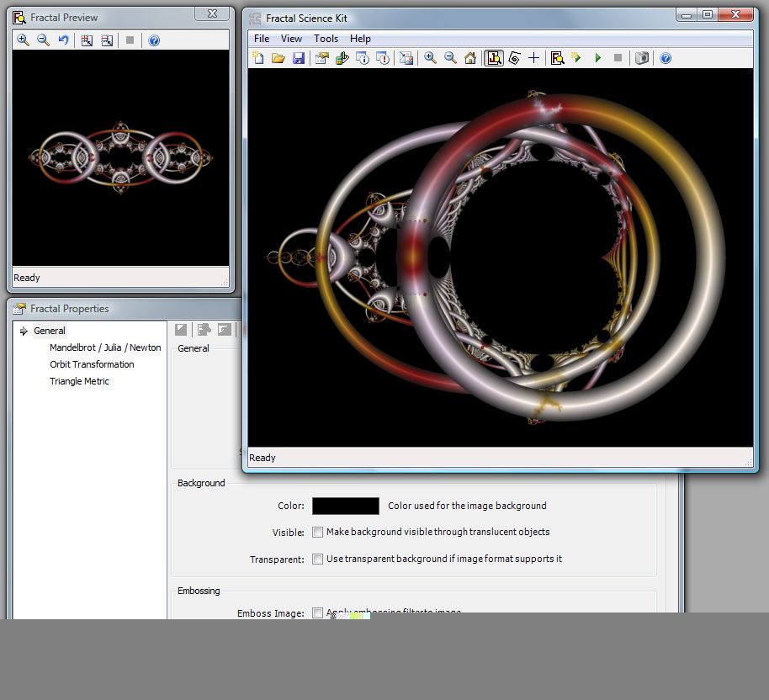The height and width of the screenshot is (700, 769).
Task: Select Mandelbrot / Julia / Newton properties page
Action: pyautogui.click(x=104, y=347)
